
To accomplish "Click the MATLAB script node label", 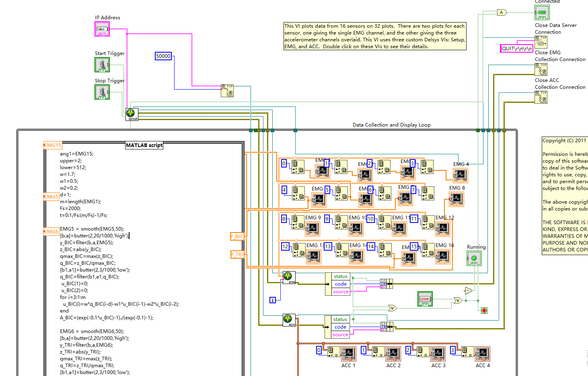I will coord(144,145).
